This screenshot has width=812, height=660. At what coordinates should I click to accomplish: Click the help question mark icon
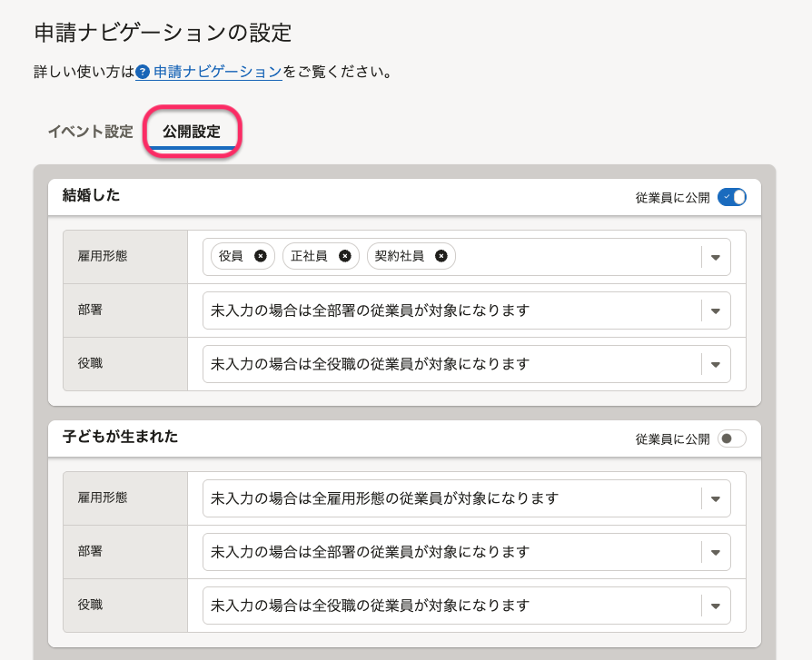pos(143,72)
